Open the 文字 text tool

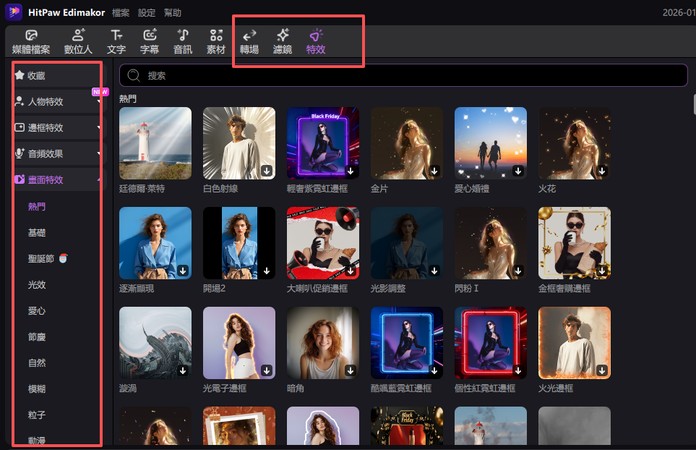[116, 41]
